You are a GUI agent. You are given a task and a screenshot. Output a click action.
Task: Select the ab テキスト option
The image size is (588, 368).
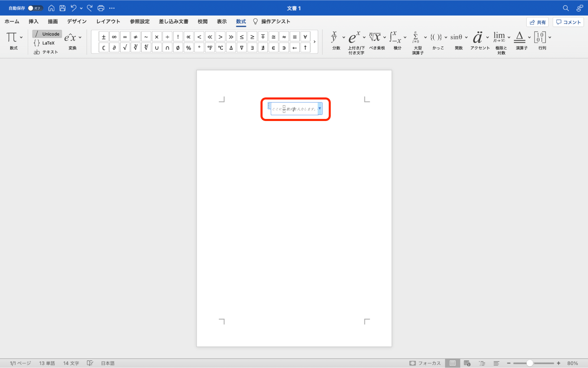(46, 52)
